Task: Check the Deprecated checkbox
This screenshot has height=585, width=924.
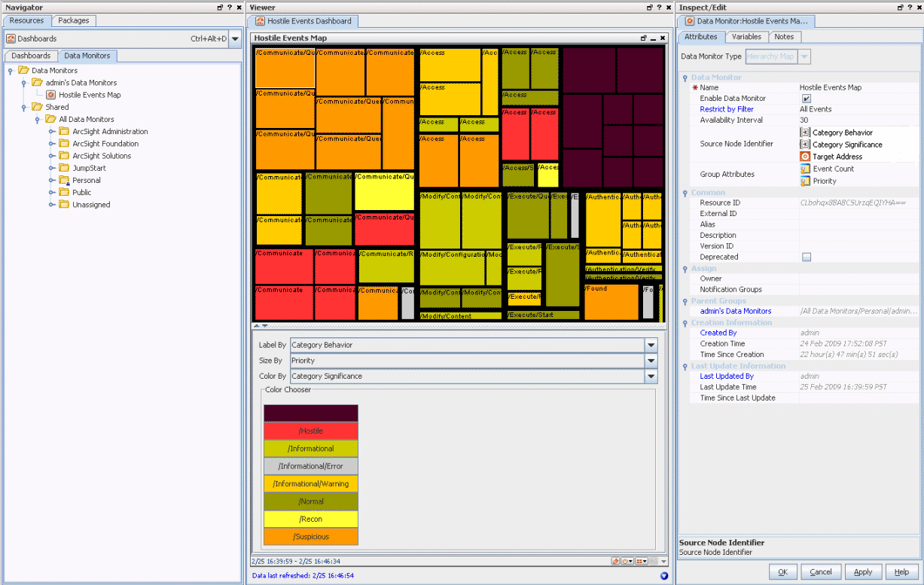Action: [x=805, y=257]
